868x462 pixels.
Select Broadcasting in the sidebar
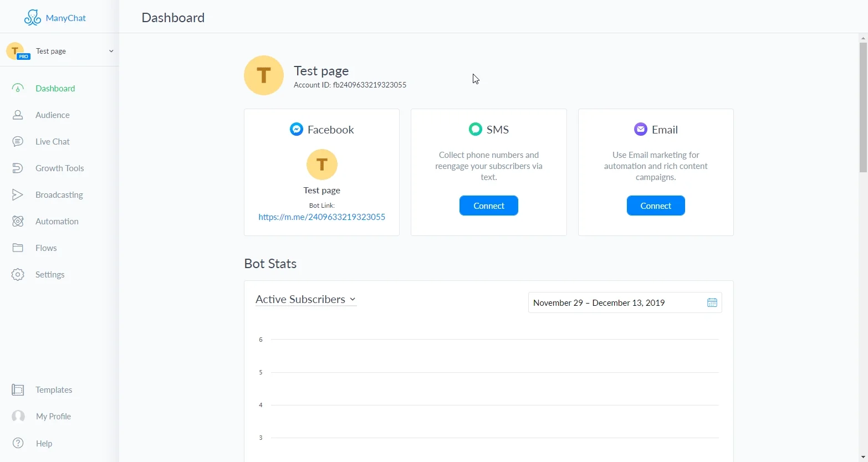point(59,194)
